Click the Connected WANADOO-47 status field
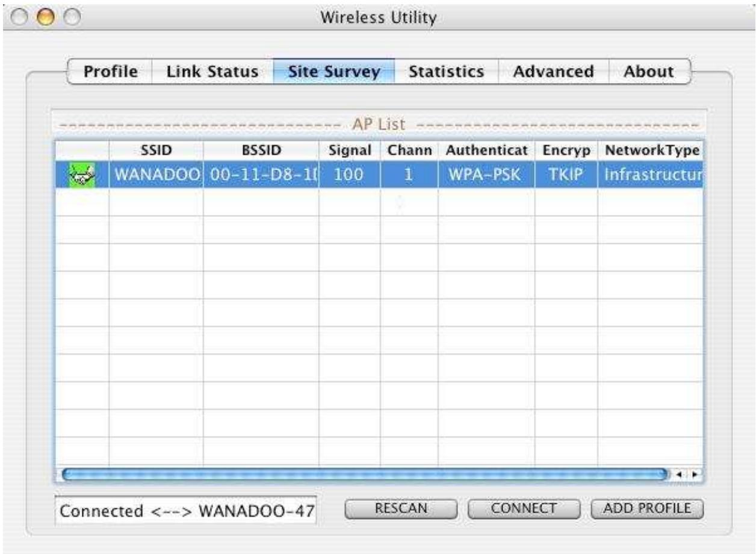The width and height of the screenshot is (756, 554). coord(186,511)
